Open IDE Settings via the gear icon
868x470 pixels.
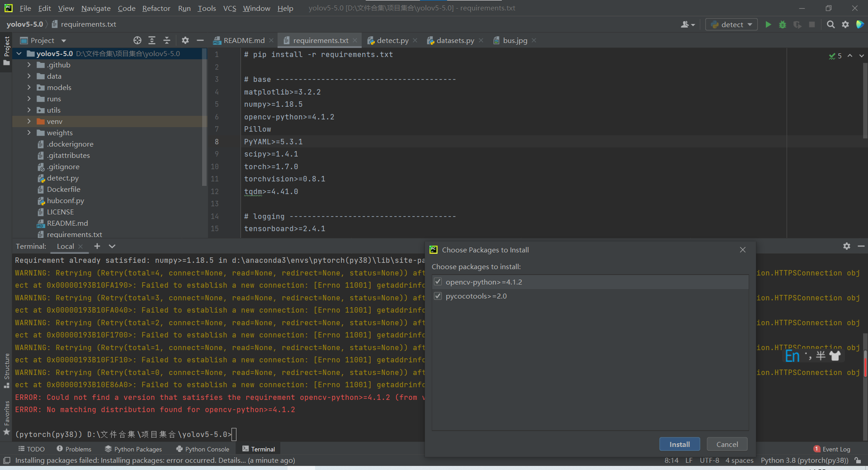[x=845, y=24]
